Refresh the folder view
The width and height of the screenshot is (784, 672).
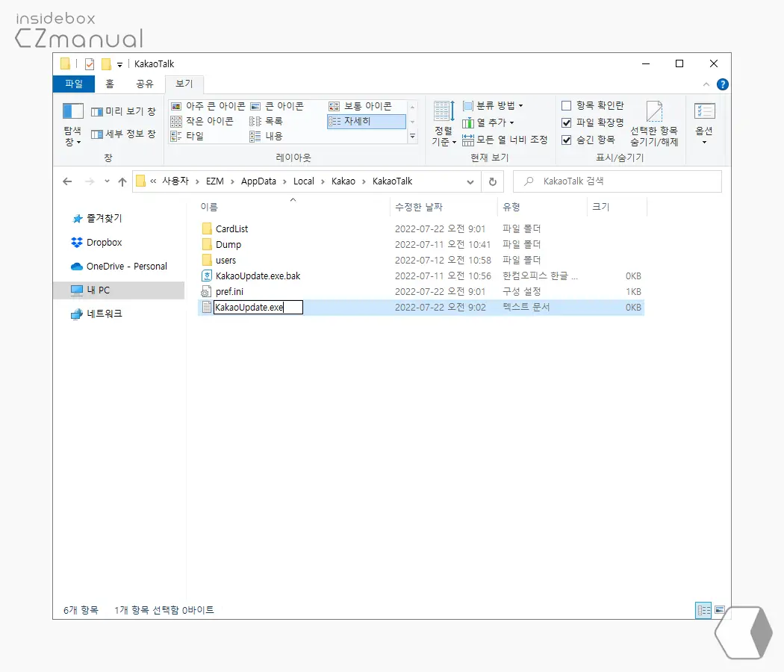coord(493,181)
